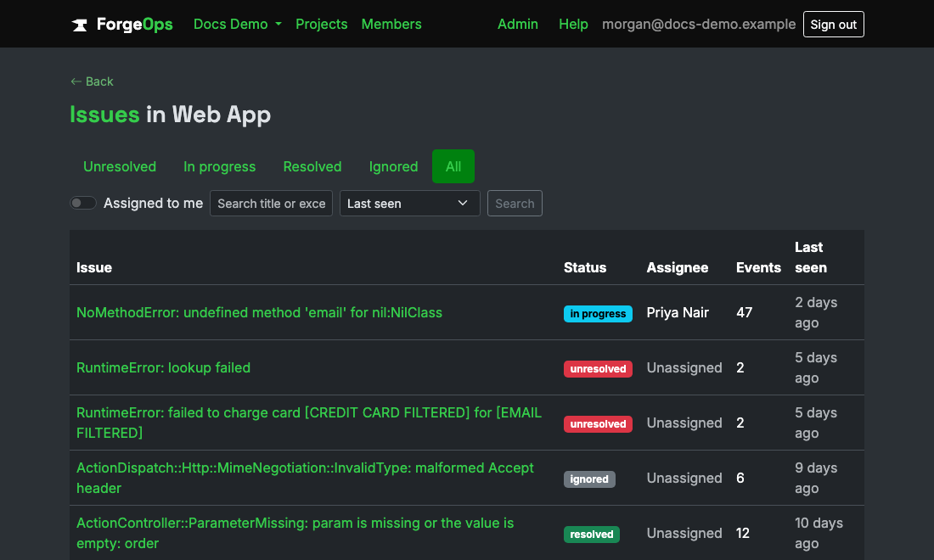Click the resolved status badge
934x560 pixels.
[592, 535]
